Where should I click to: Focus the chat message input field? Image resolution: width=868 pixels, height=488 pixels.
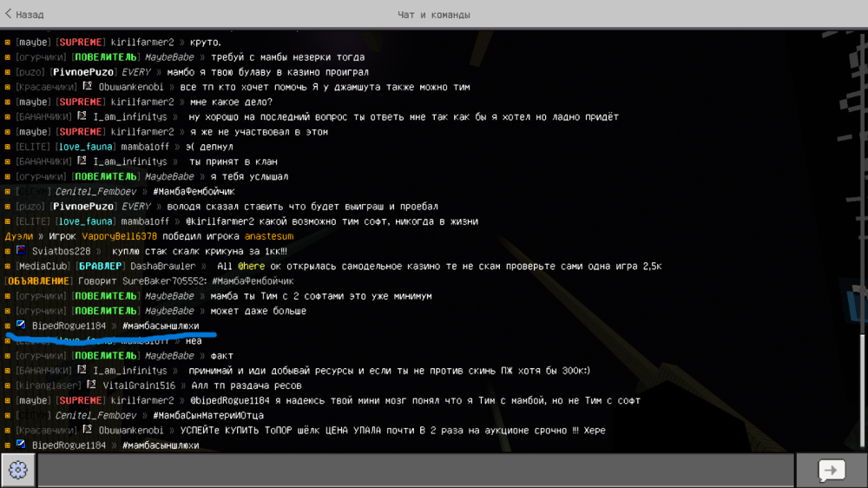(x=416, y=471)
